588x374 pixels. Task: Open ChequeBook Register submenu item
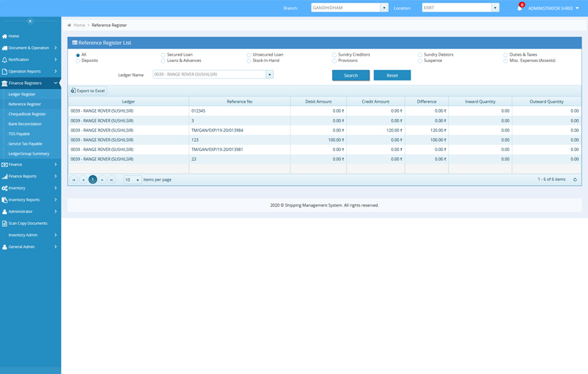pyautogui.click(x=27, y=114)
